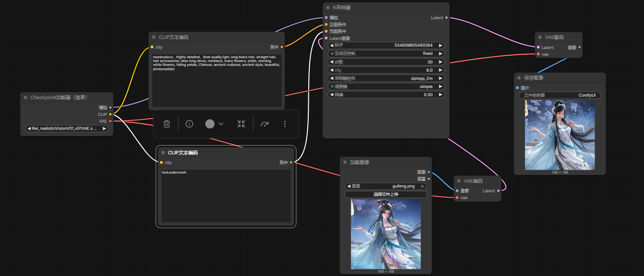The height and width of the screenshot is (276, 644).
Task: Click Latent output socket on VAE编码
Action: coord(498,191)
